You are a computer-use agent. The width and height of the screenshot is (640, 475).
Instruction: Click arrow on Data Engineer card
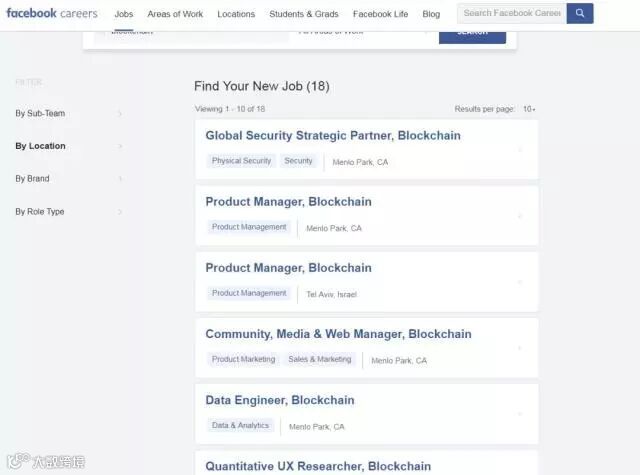(x=520, y=414)
